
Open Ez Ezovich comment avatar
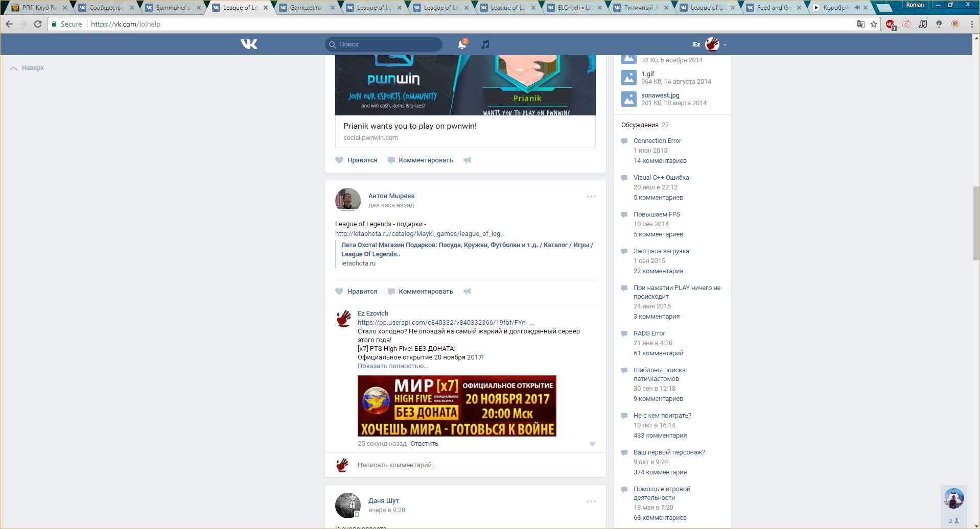[343, 319]
